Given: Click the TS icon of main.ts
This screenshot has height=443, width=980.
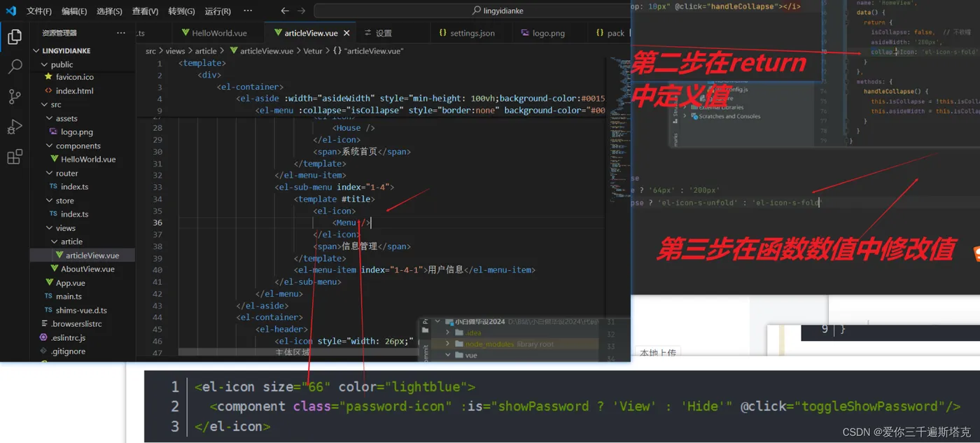Looking at the screenshot, I should [x=48, y=296].
